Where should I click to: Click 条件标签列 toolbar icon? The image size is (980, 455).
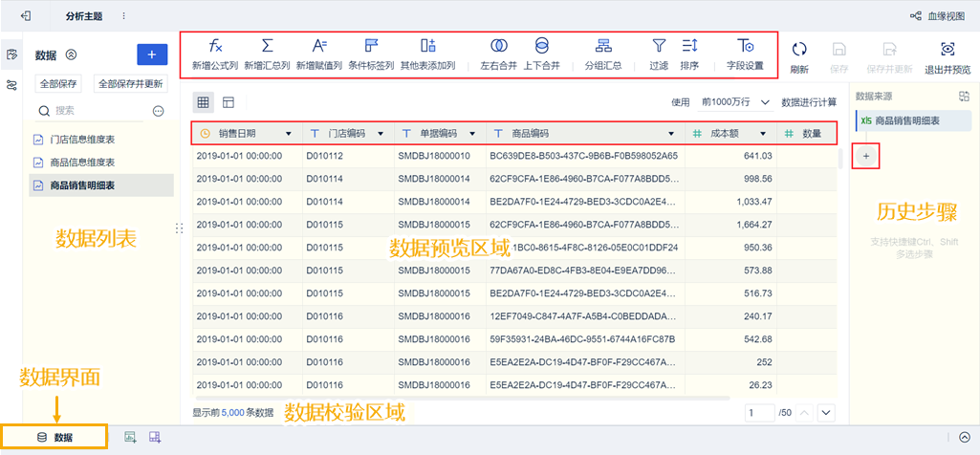372,46
